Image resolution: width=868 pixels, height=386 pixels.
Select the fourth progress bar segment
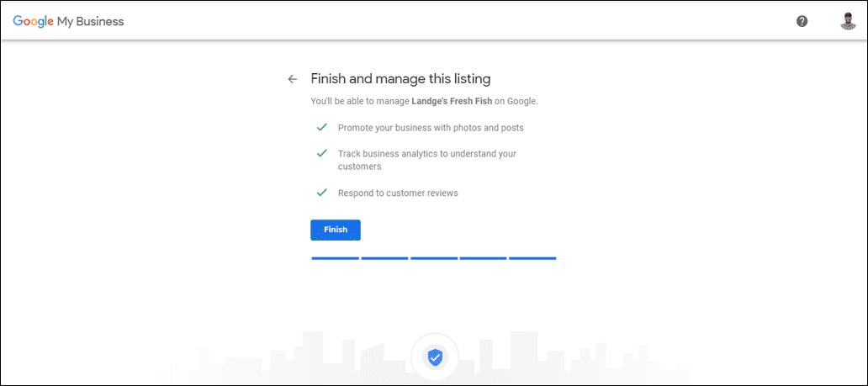point(483,258)
